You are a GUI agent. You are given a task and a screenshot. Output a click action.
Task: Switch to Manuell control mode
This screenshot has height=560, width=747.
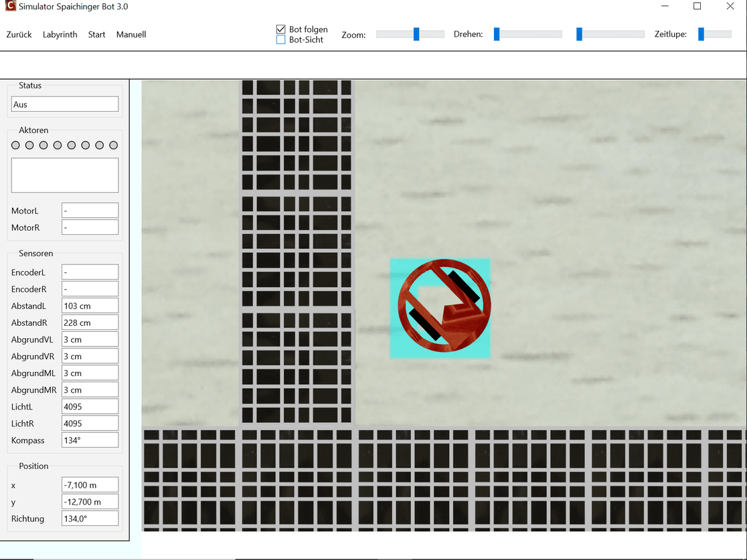(x=131, y=35)
